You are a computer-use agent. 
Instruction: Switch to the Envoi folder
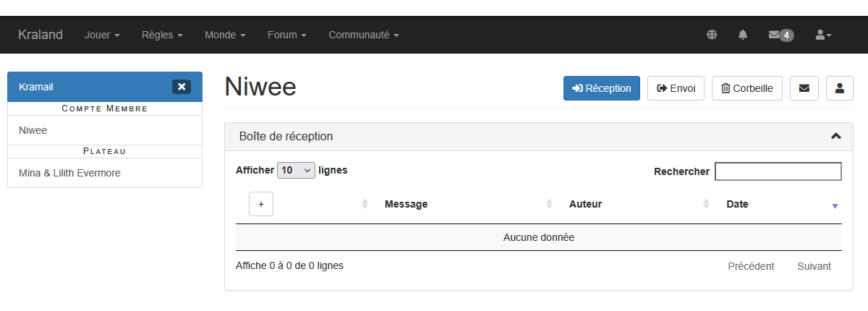(x=676, y=88)
